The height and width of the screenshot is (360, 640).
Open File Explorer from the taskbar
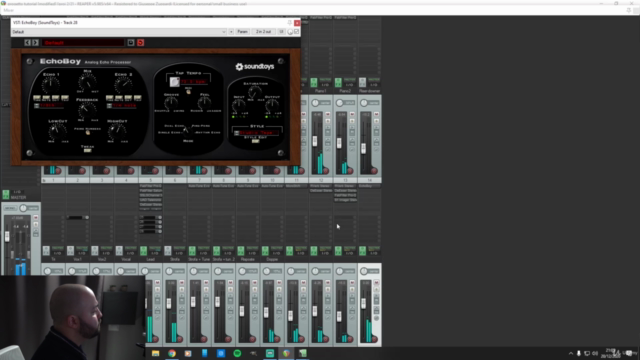coord(156,353)
